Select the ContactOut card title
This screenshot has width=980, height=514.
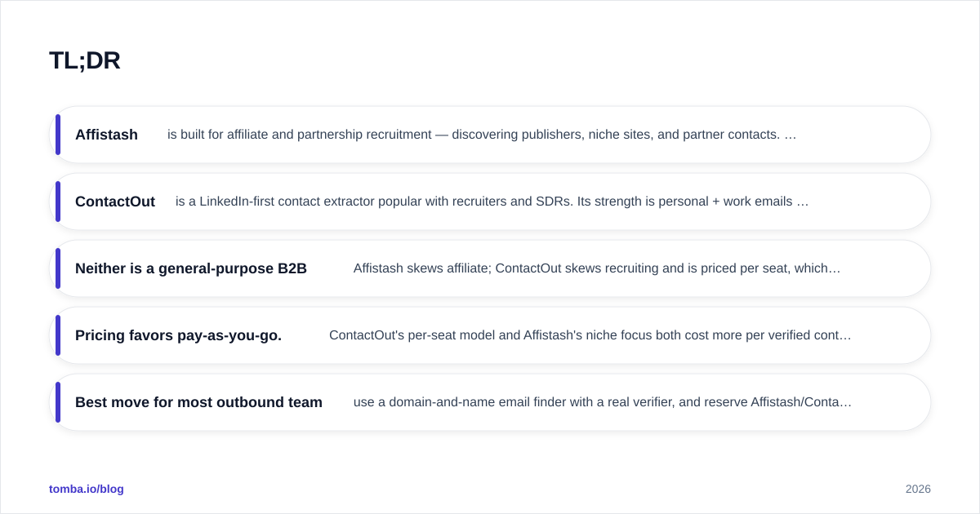click(x=115, y=202)
